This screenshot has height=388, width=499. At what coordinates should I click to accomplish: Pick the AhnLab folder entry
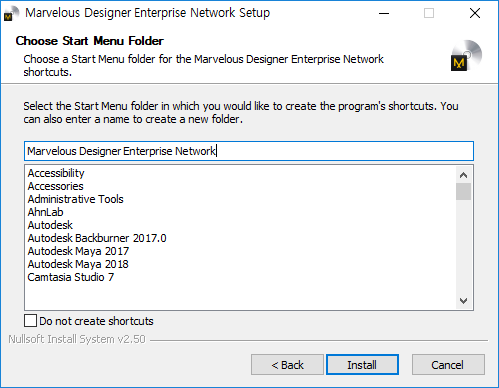[45, 212]
